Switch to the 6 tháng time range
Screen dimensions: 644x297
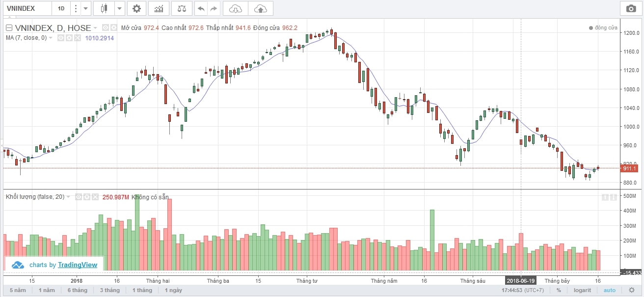tap(77, 290)
